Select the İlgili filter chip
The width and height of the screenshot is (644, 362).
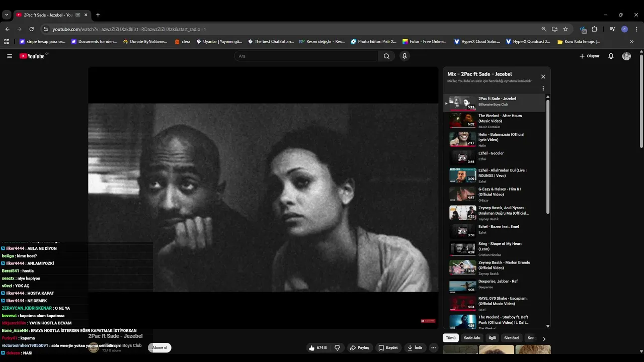click(492, 338)
